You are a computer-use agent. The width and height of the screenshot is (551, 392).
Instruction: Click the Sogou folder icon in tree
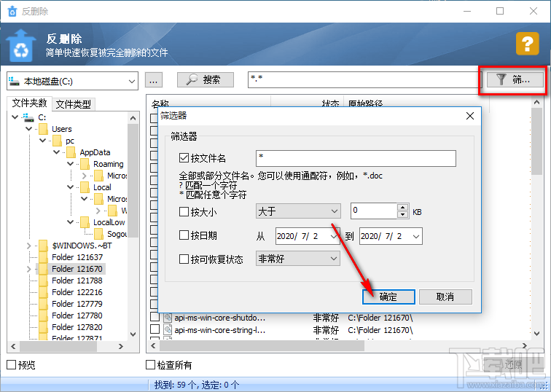[98, 234]
